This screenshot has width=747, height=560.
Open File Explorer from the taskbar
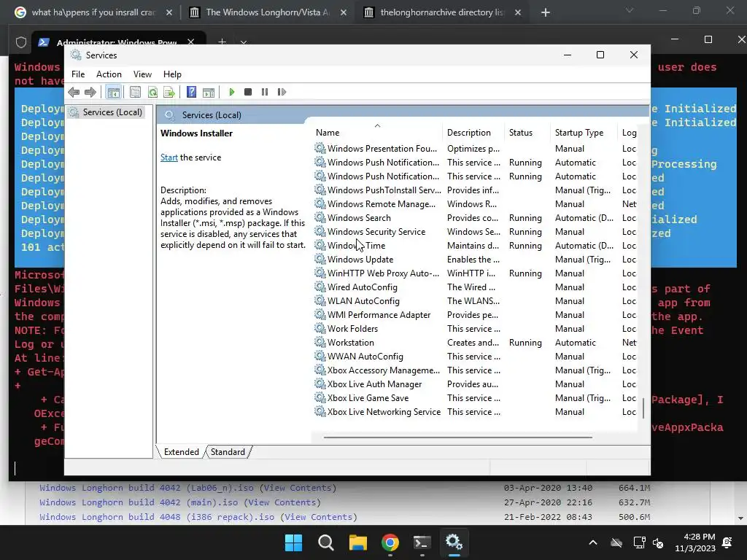tap(357, 542)
